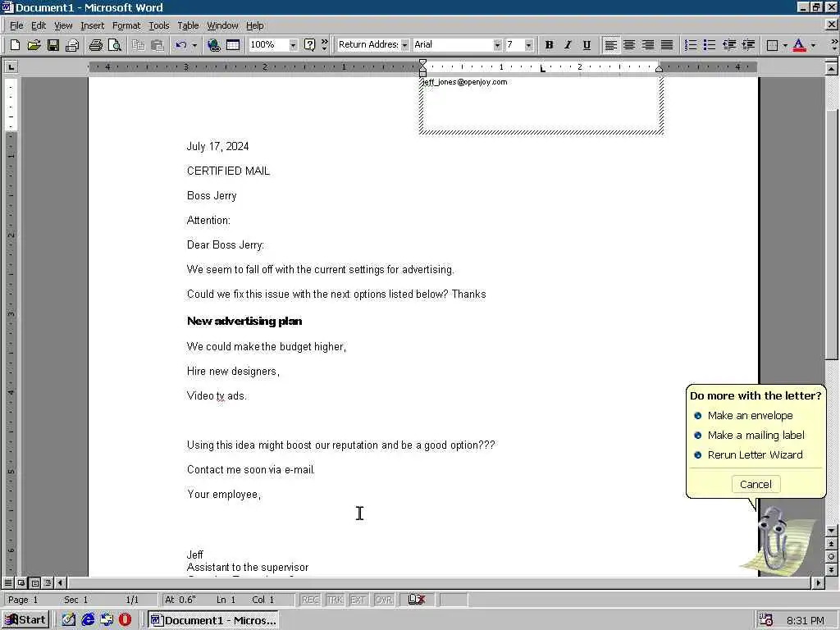The width and height of the screenshot is (840, 630).
Task: Click the ruler tab-type selector
Action: tap(11, 67)
